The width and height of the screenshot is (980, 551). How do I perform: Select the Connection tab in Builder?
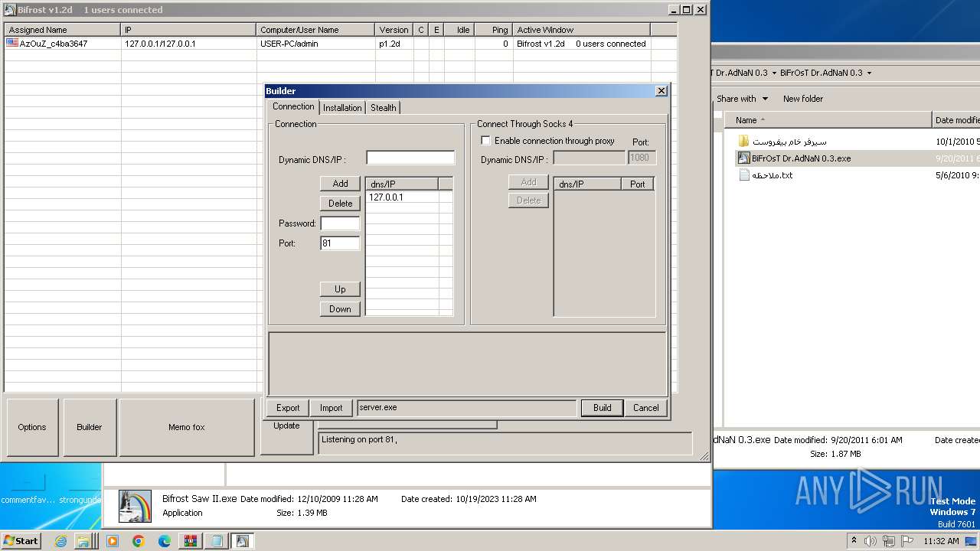click(x=293, y=106)
